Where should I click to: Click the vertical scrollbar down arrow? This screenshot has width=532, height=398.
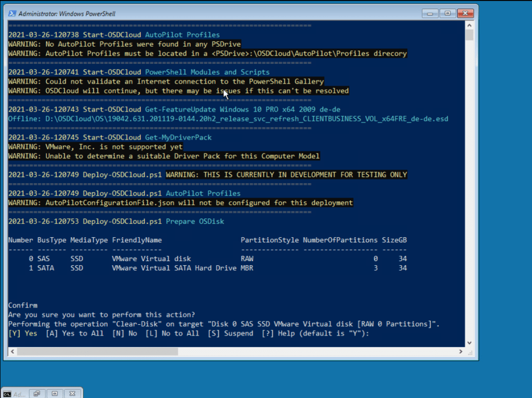point(469,342)
